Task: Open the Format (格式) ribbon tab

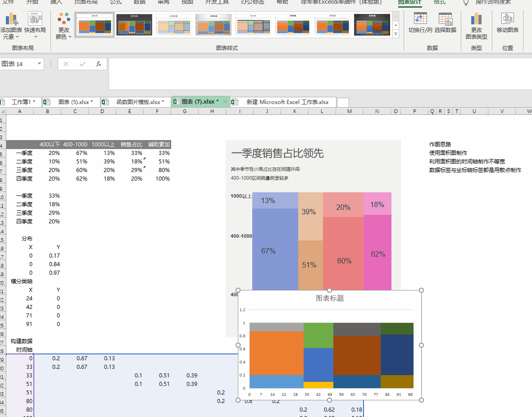Action: [x=440, y=2]
